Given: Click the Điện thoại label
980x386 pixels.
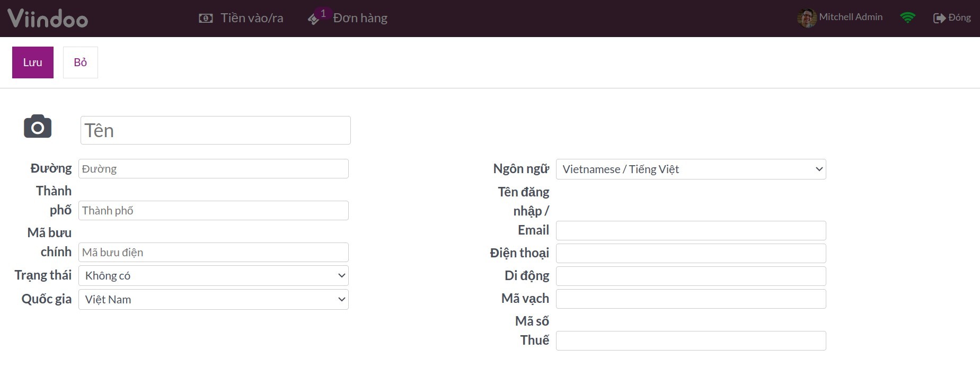Looking at the screenshot, I should click(x=519, y=253).
